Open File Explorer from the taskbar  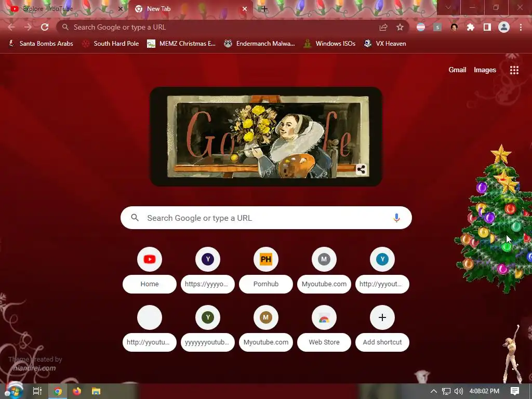(x=96, y=391)
